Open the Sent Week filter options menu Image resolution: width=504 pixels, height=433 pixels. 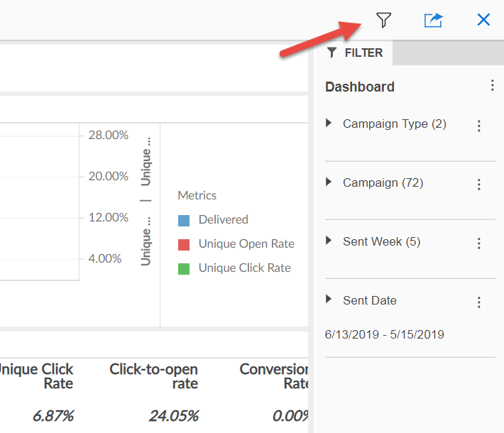click(x=479, y=243)
